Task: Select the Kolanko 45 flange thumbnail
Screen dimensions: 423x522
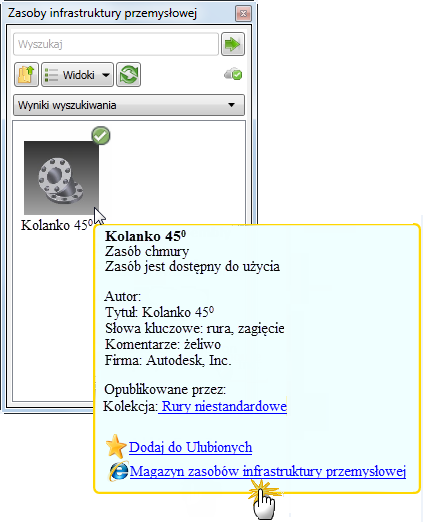Action: (61, 178)
